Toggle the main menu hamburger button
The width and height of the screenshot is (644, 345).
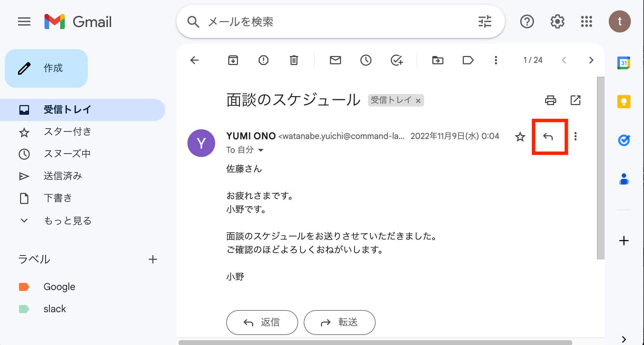pyautogui.click(x=24, y=22)
